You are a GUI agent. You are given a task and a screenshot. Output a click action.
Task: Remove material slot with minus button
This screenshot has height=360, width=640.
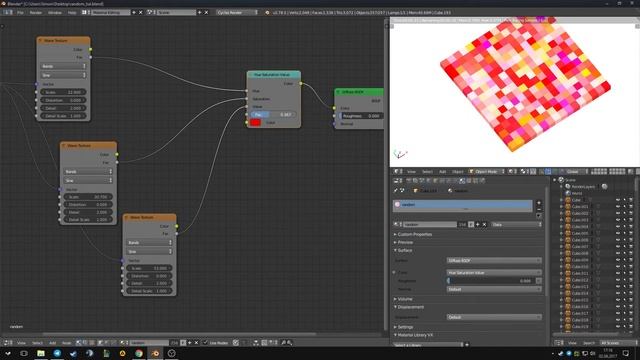point(539,209)
